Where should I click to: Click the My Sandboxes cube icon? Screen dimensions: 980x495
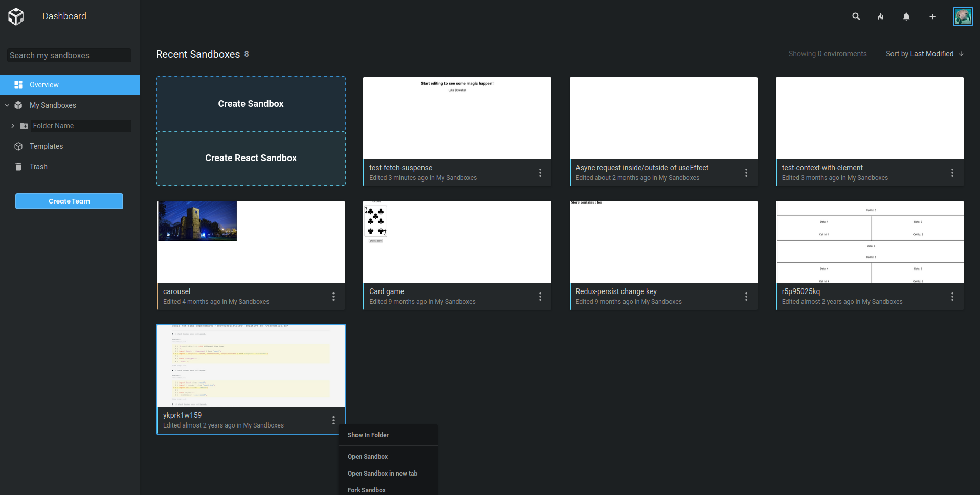18,105
